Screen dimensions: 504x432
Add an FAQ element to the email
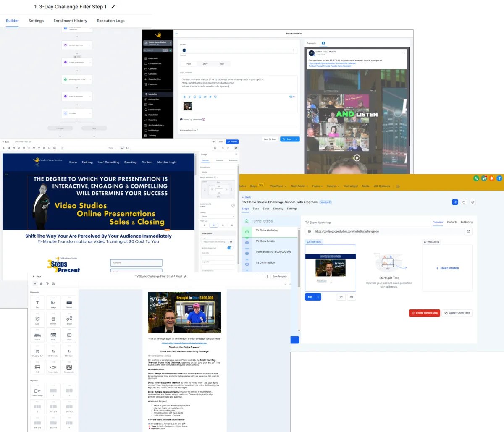(37, 367)
